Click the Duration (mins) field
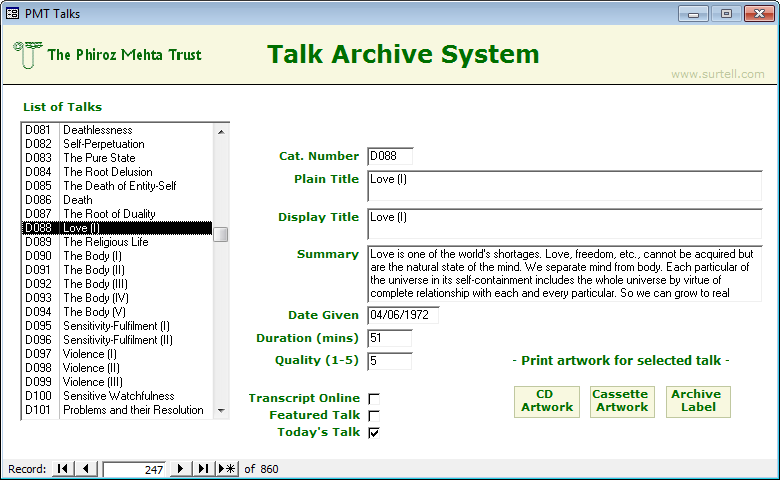This screenshot has height=480, width=780. pos(390,338)
